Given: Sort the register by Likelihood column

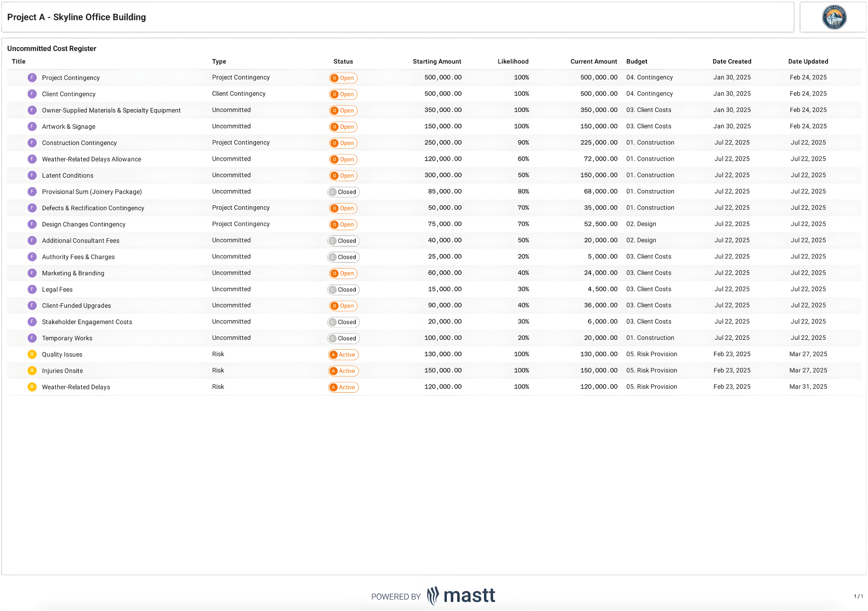Looking at the screenshot, I should coord(513,61).
